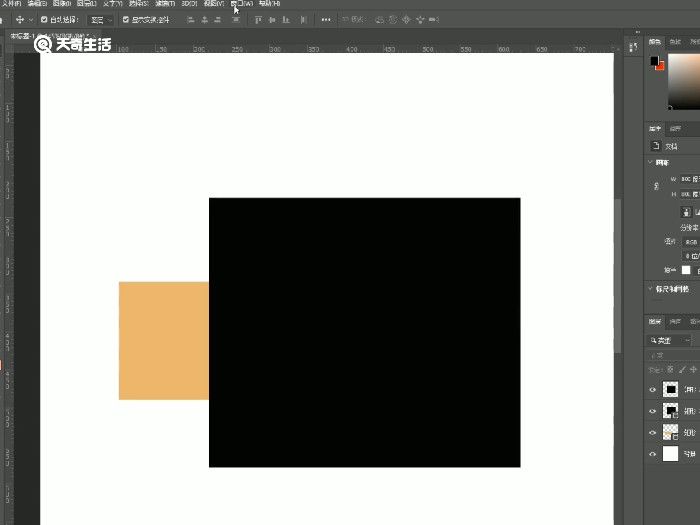Open the Help menu
700x525 pixels.
[x=270, y=4]
